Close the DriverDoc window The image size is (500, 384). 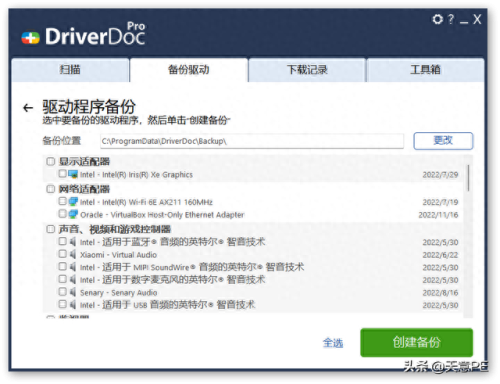pos(477,19)
